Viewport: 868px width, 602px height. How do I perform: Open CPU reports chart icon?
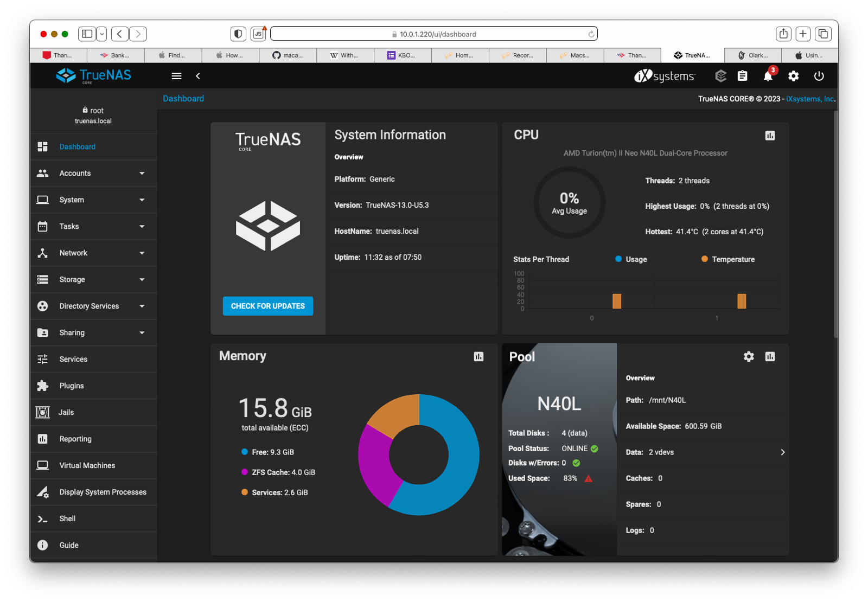tap(770, 136)
